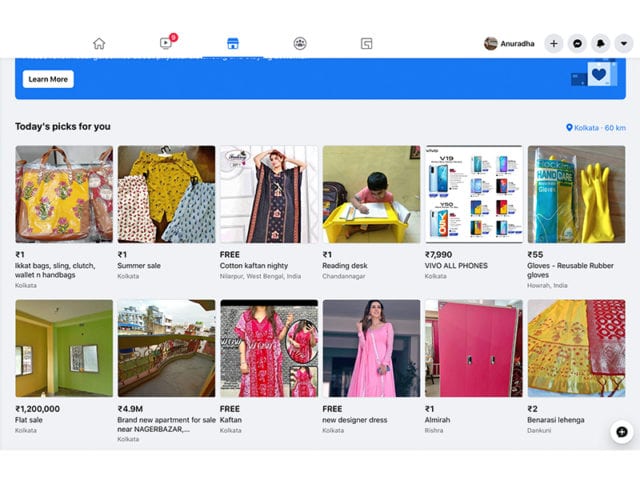
Task: Open the Ikkat bags listing thumbnail
Action: (64, 194)
